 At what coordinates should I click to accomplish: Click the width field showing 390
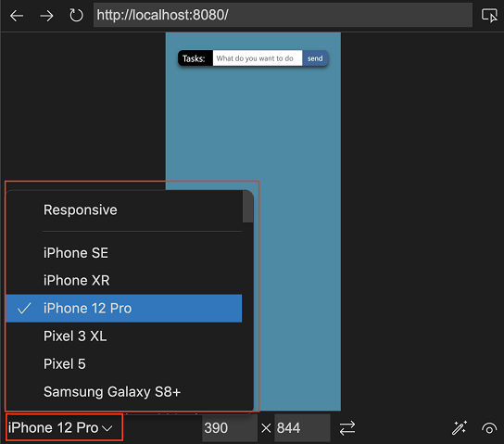click(x=230, y=428)
